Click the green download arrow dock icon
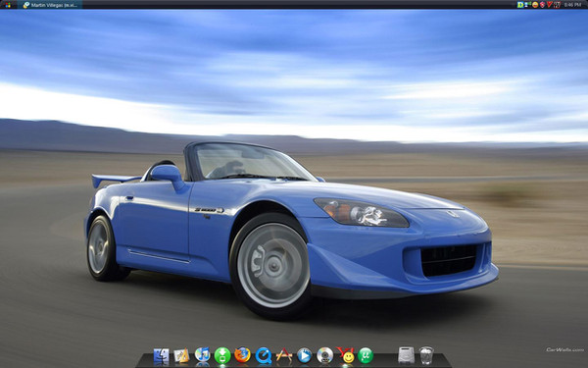This screenshot has height=368, width=588. [222, 355]
